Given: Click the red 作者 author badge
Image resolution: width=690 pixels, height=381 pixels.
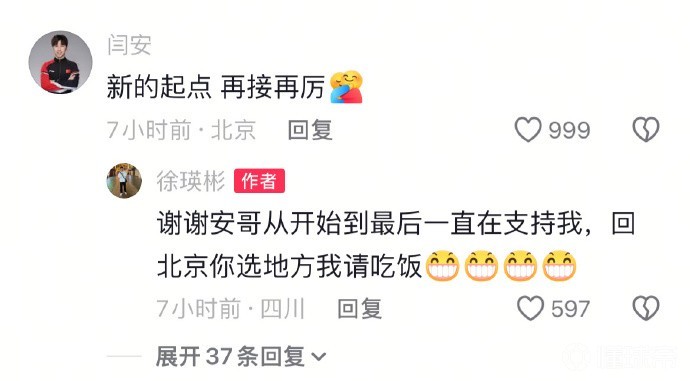Looking at the screenshot, I should (x=259, y=181).
